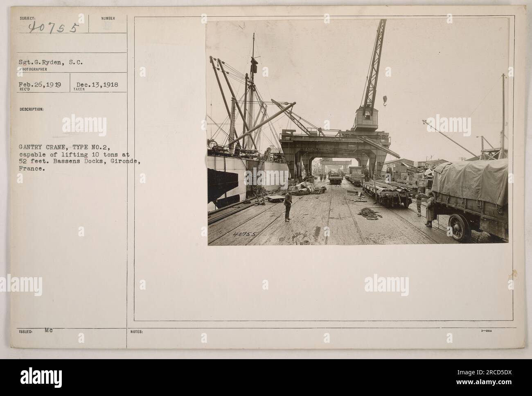Click the 'ISSUED:' label

pos(25,333)
